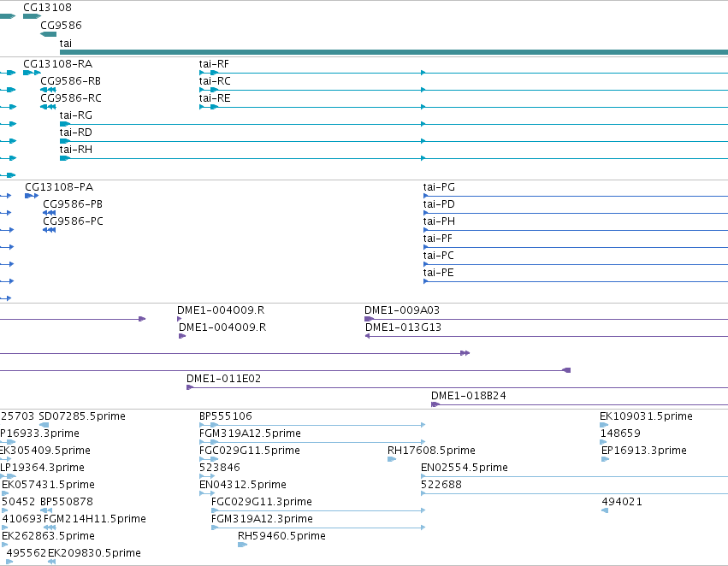Select EST BP555106
The height and width of the screenshot is (566, 728).
[x=226, y=416]
